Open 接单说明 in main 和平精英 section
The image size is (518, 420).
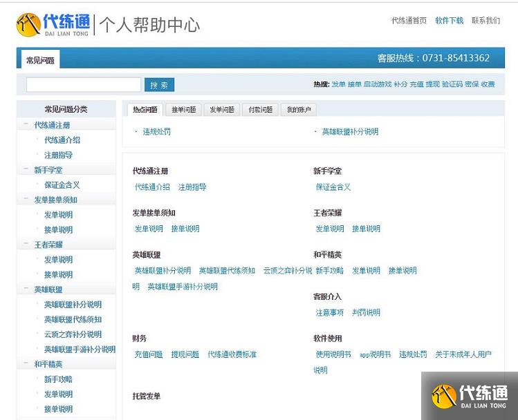pos(403,271)
